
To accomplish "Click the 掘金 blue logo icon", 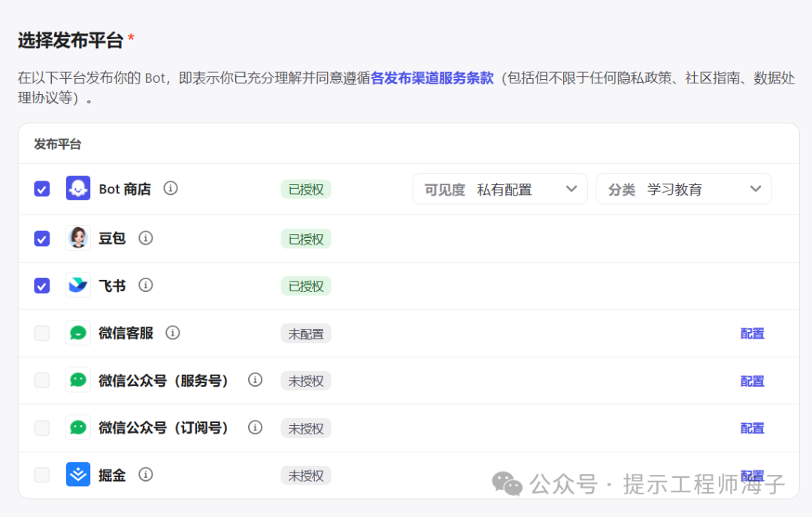I will [78, 475].
